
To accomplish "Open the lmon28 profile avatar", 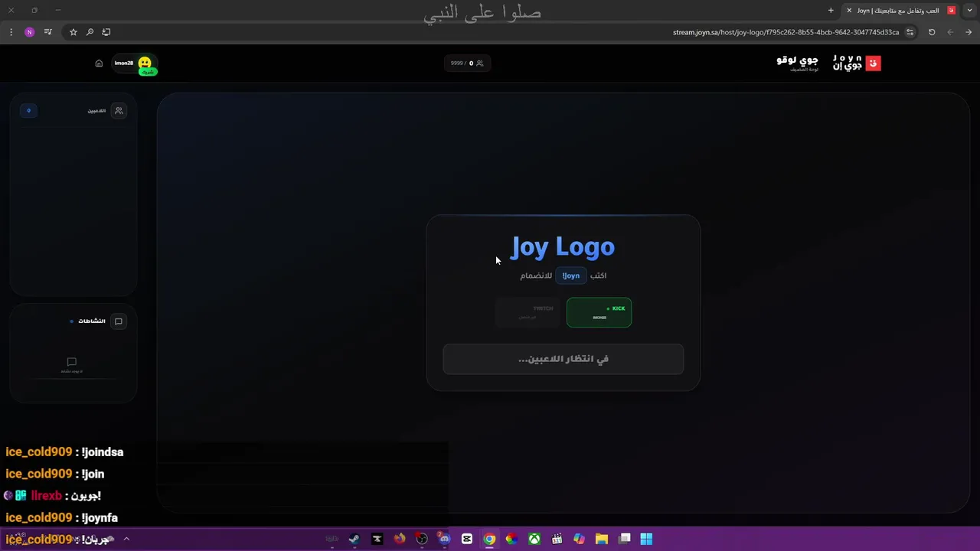I will pyautogui.click(x=145, y=64).
